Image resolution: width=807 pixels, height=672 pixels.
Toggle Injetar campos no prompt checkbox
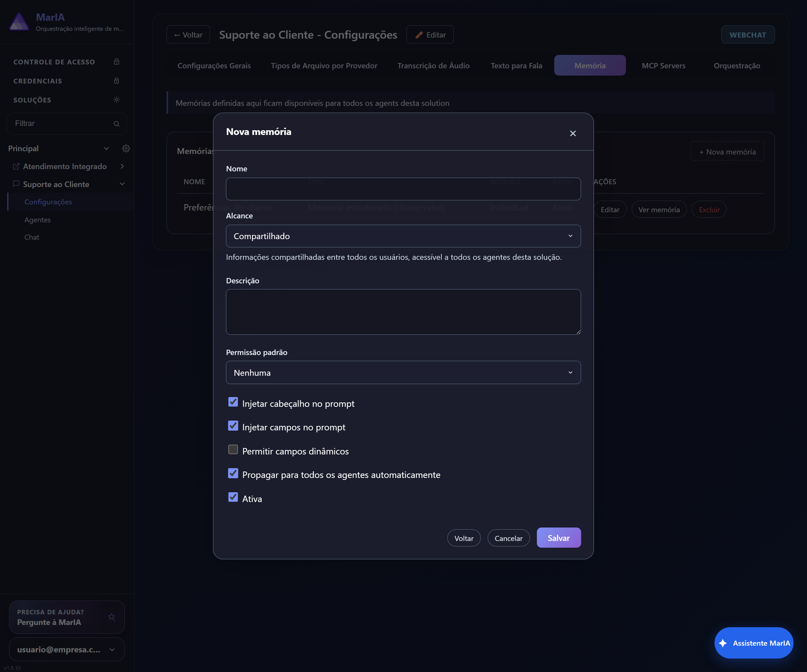(x=233, y=426)
